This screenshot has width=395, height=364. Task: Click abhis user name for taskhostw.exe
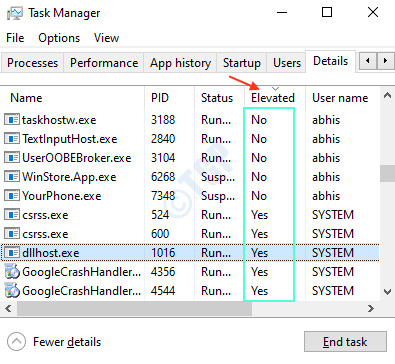click(326, 120)
